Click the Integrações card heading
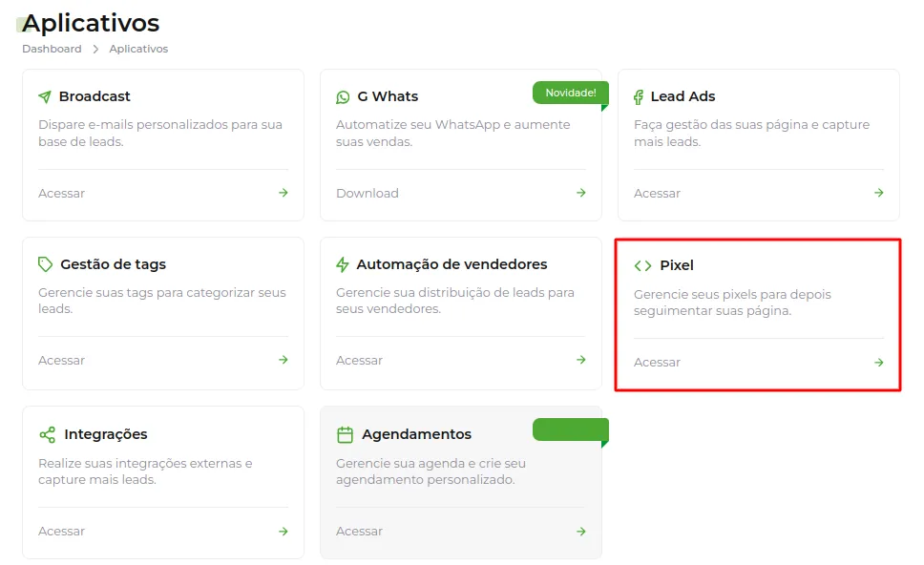 click(106, 435)
